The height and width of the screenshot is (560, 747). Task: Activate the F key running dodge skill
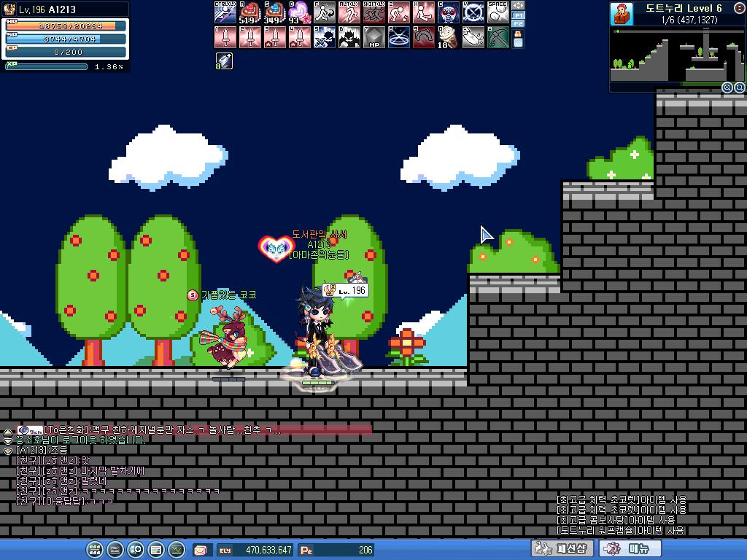click(x=325, y=12)
